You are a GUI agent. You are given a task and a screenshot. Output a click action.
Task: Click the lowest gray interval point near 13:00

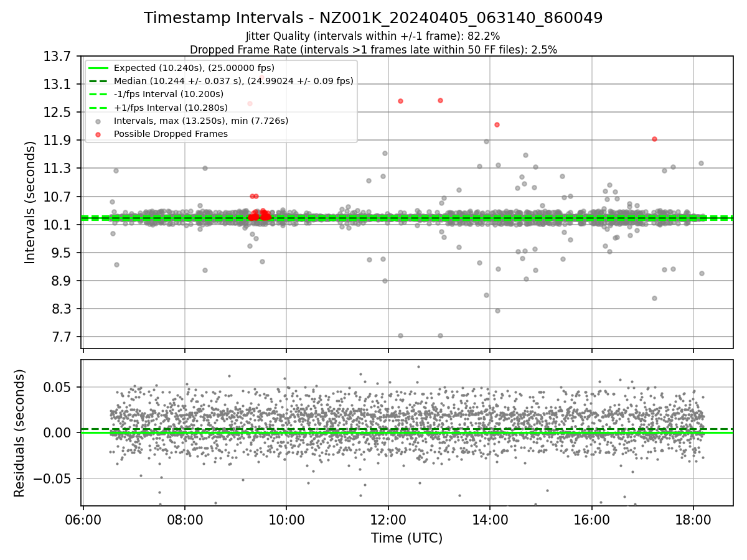click(440, 335)
